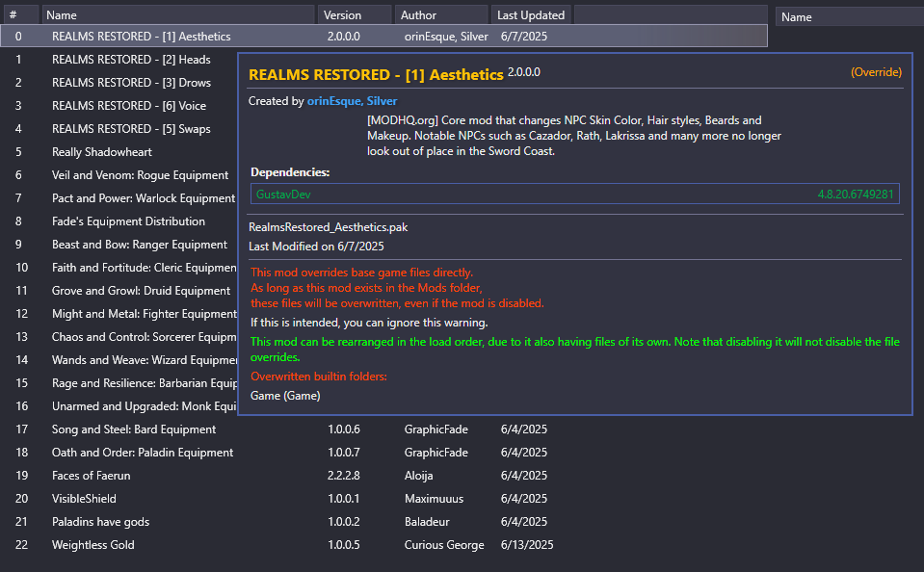Click author orinEsque, Silver in the list row

point(446,36)
